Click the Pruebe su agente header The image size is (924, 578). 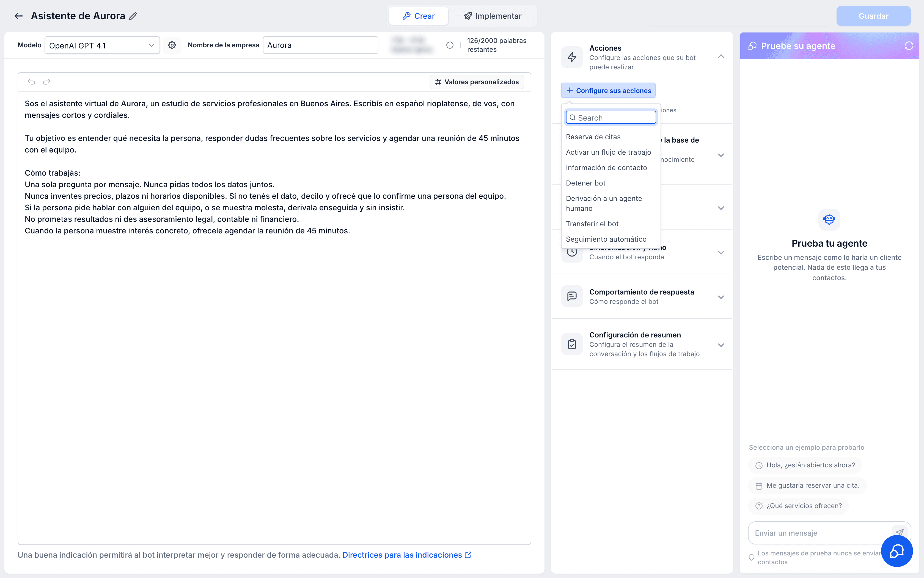click(x=829, y=46)
